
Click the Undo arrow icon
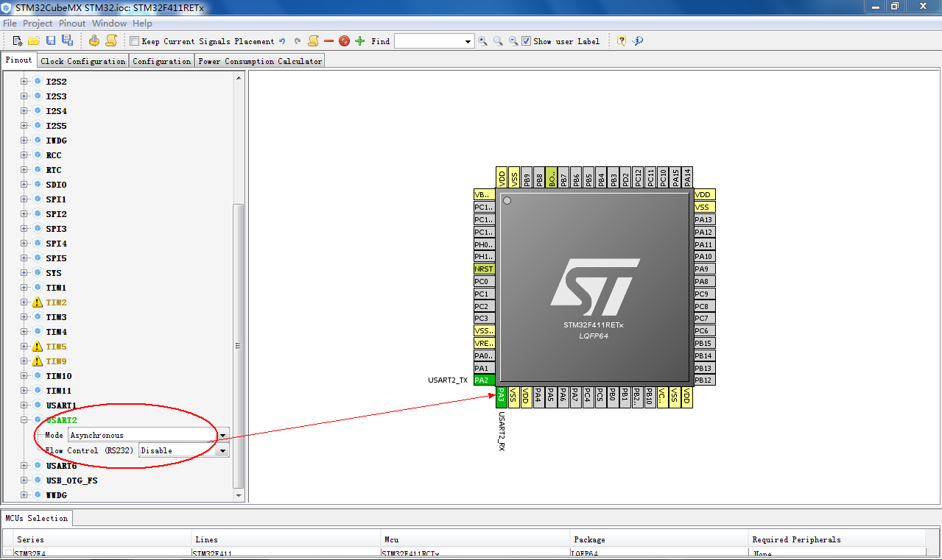(282, 41)
